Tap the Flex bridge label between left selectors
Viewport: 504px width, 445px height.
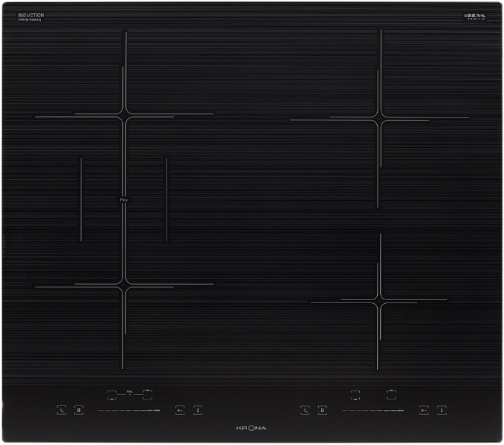tap(129, 390)
